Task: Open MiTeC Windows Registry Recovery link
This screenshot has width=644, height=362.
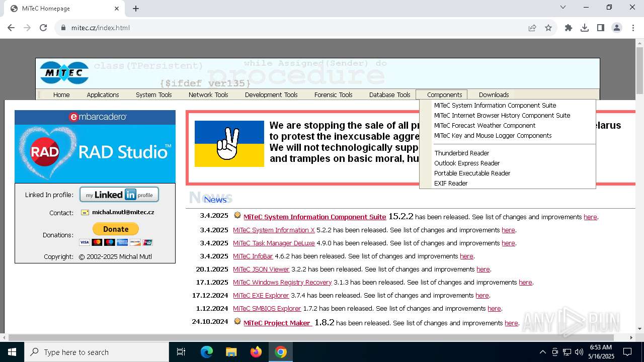Action: click(x=282, y=283)
